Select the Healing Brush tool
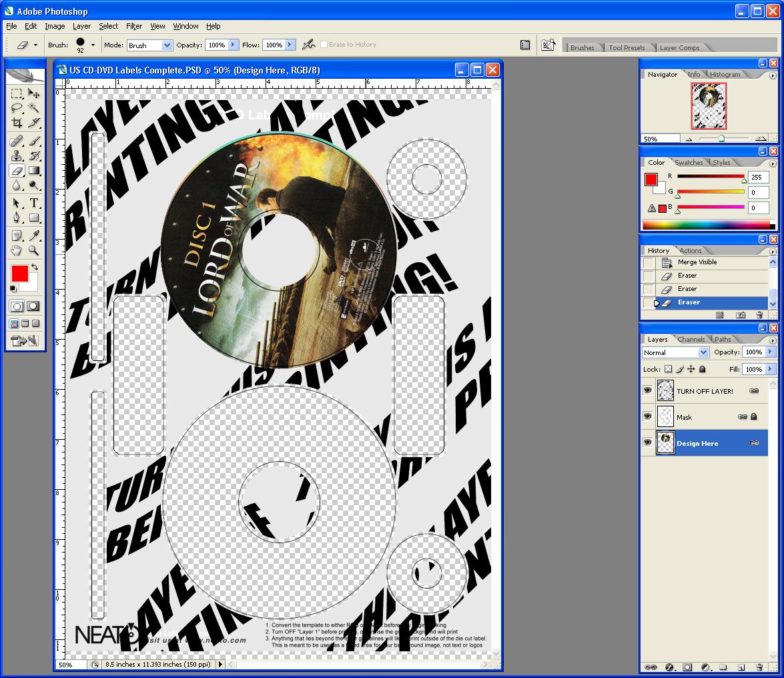Screen dimensions: 784x678 [x=17, y=141]
